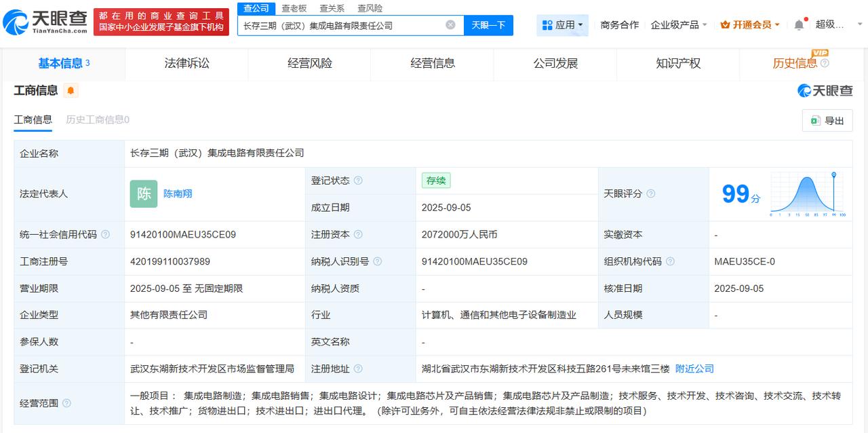Expand the 开通会员 dropdown
This screenshot has width=868, height=433.
(x=749, y=24)
